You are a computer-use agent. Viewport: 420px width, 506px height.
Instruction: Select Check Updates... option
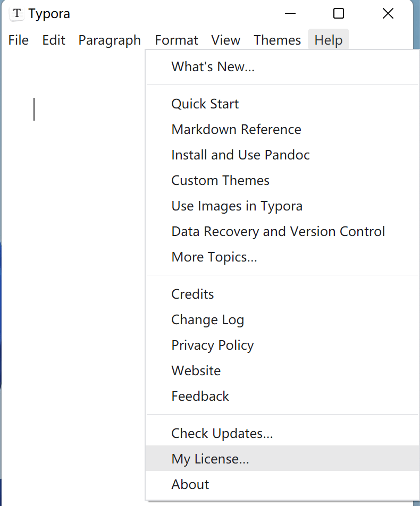click(x=222, y=434)
